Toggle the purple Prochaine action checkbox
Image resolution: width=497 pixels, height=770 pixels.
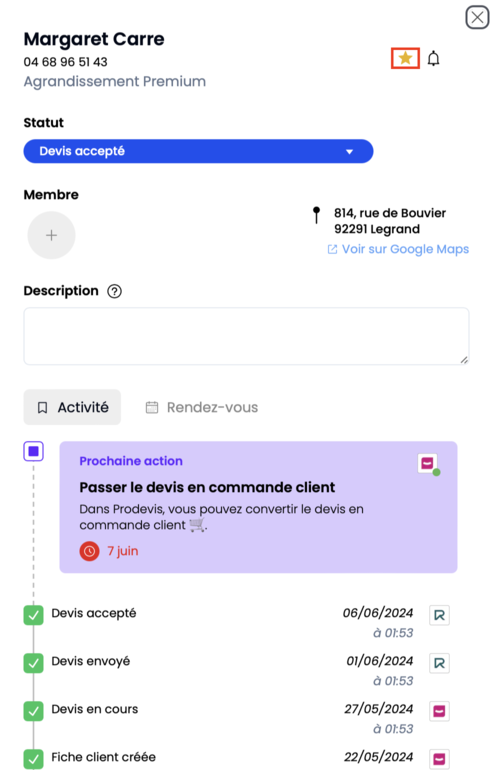(34, 451)
